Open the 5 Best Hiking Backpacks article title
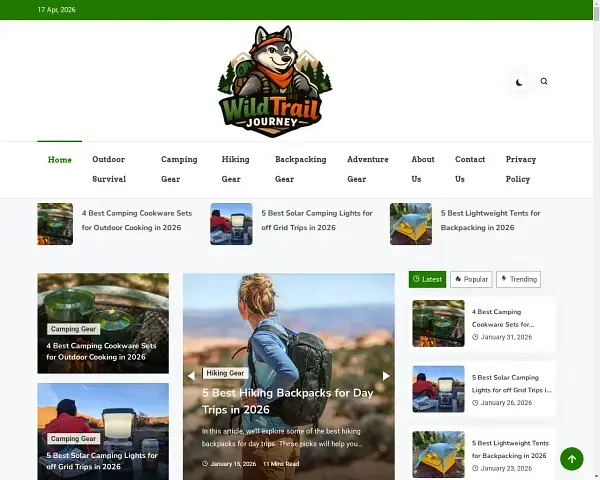 pos(287,401)
